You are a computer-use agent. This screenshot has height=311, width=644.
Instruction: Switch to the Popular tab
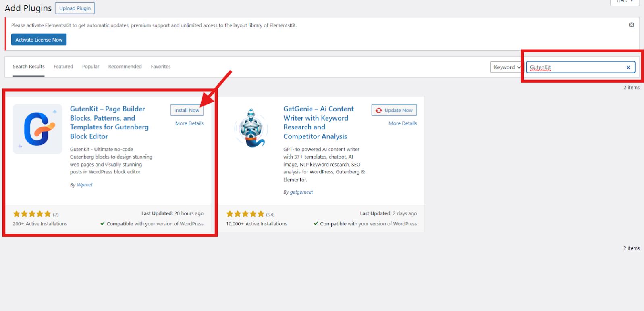(x=91, y=67)
